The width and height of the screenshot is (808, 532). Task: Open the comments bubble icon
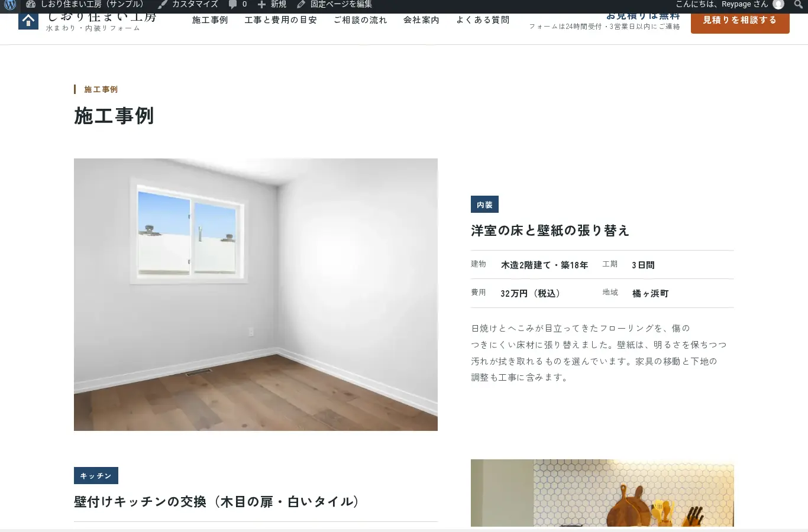(233, 4)
